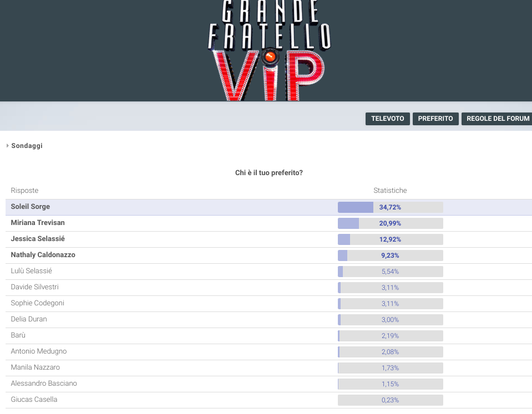Screen dimensions: 532x414
Task: Click Manila Nazzaro poll entry
Action: (35, 367)
